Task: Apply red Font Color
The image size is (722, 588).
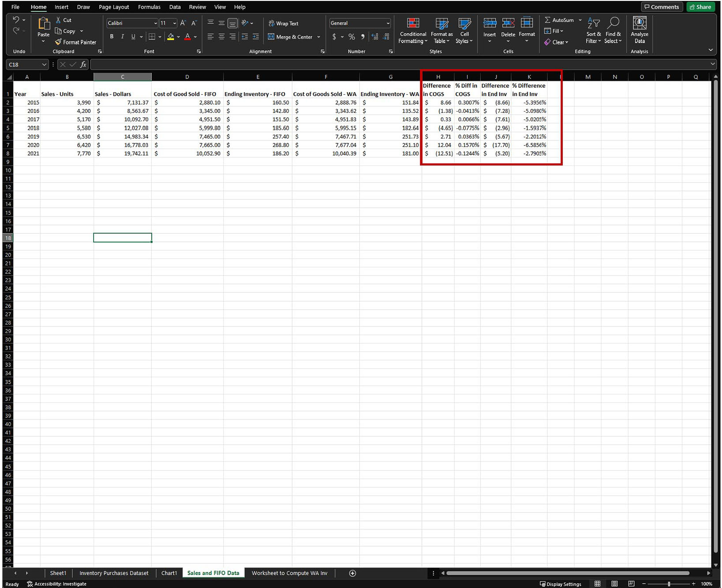Action: tap(188, 37)
